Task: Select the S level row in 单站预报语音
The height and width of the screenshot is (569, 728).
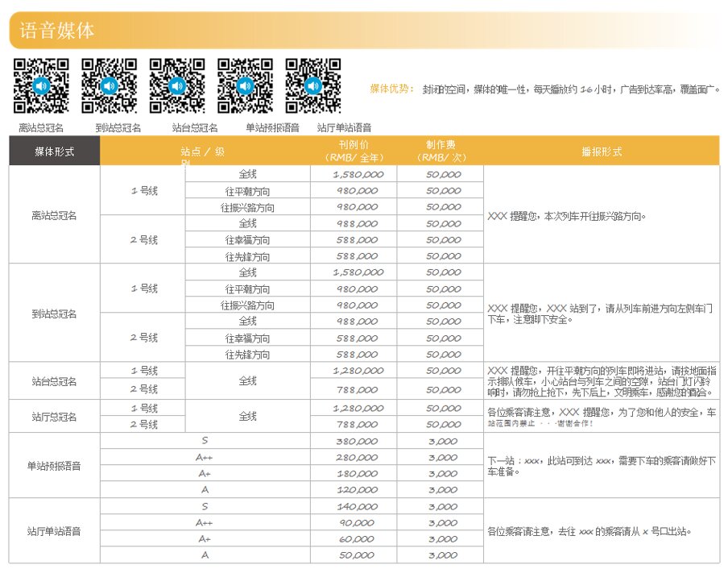Action: click(x=204, y=442)
